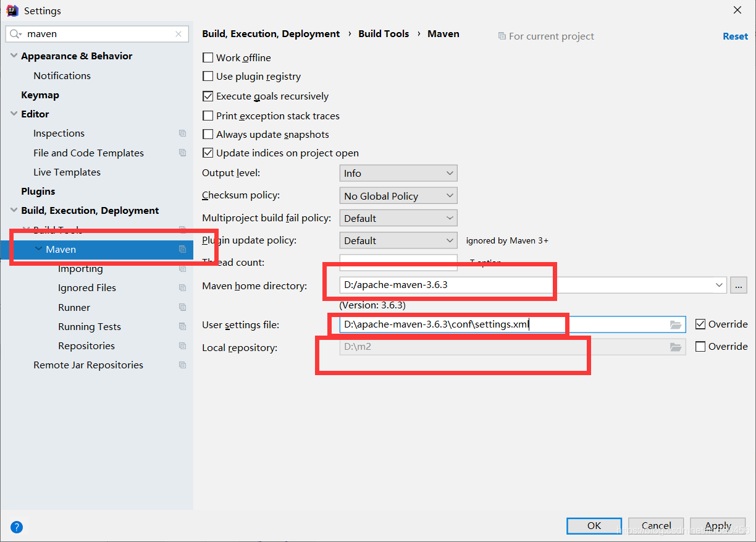The height and width of the screenshot is (542, 756).
Task: Click the Thread count input field
Action: coord(398,262)
